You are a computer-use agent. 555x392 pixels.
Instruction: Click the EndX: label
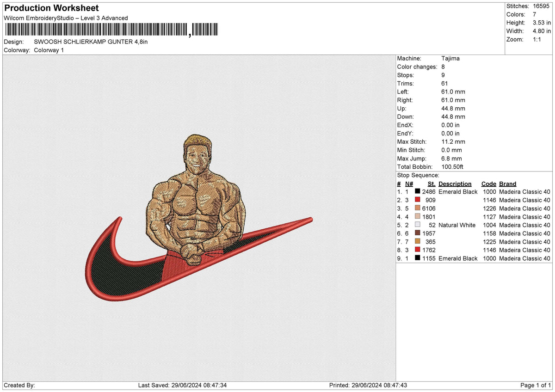[x=406, y=125]
